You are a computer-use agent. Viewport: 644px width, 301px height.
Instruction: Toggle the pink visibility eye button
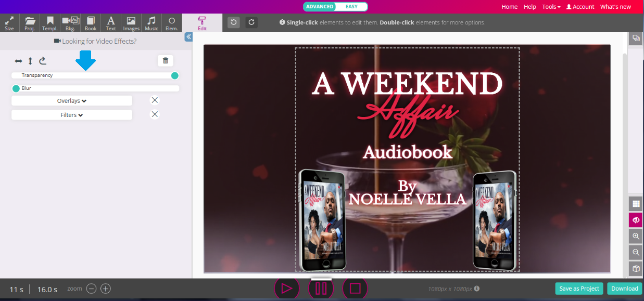(x=636, y=220)
